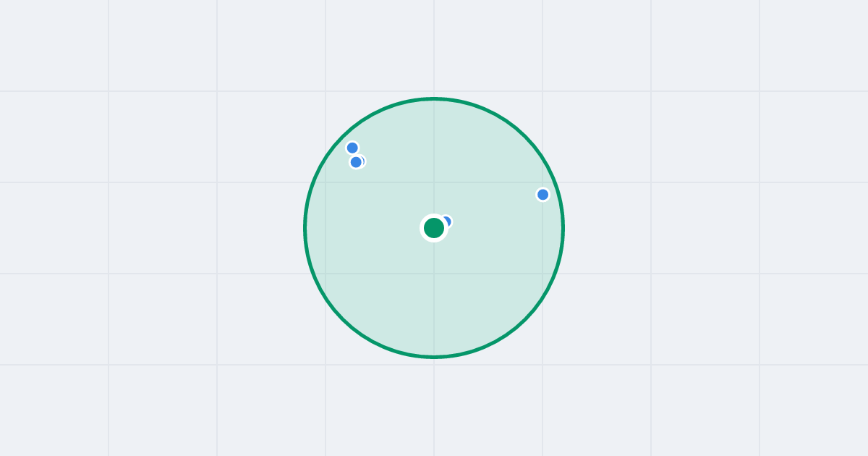868x456 pixels.
Task: Select the lone blue dot right of center
Action: (543, 195)
